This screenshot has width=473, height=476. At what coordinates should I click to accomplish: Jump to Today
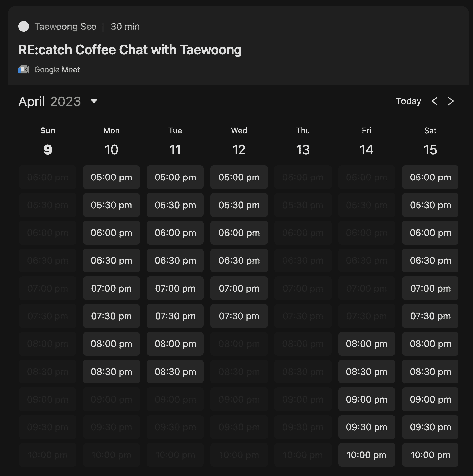409,101
